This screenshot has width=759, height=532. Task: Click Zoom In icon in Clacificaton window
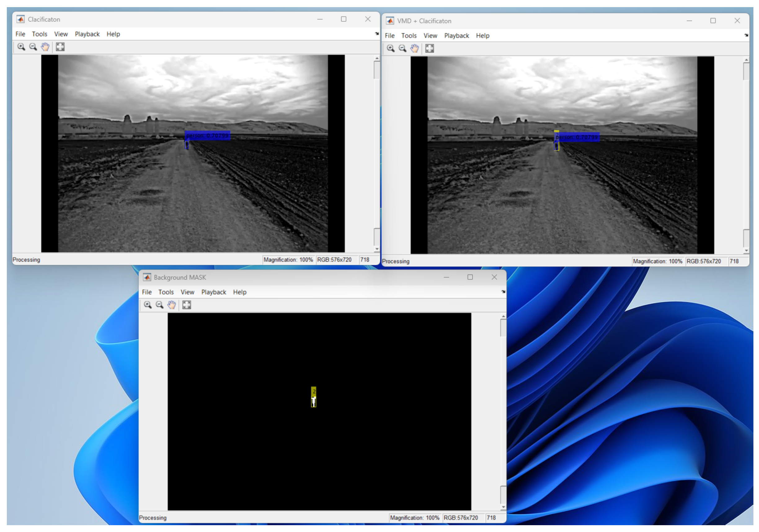tap(21, 47)
